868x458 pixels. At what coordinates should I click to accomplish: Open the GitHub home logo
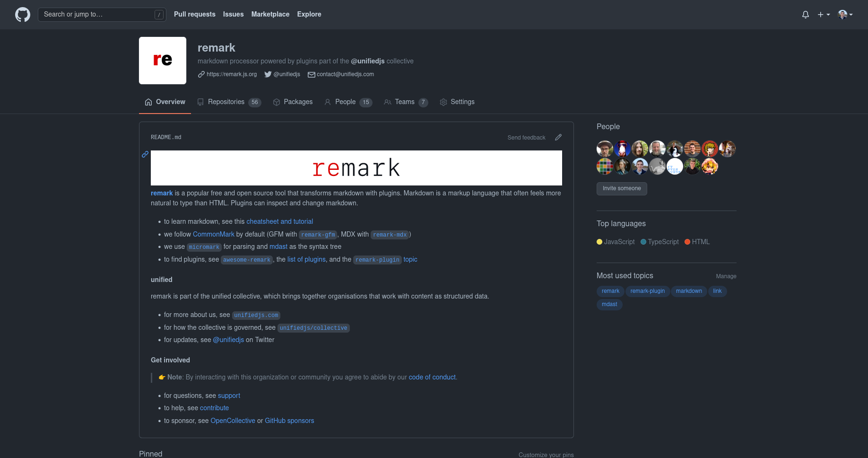tap(23, 15)
